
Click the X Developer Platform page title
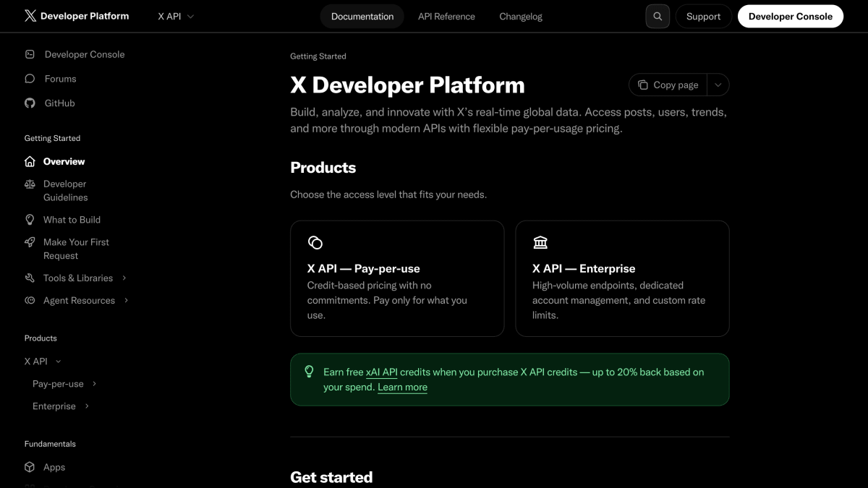click(407, 85)
